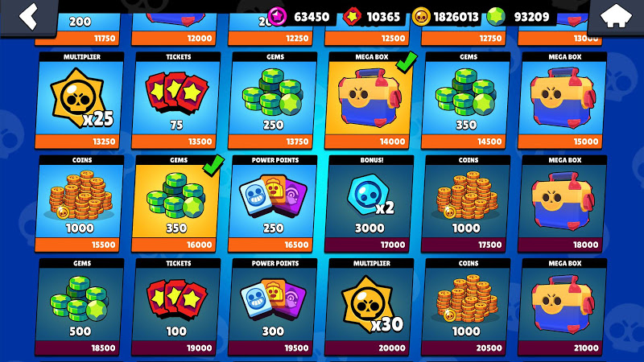Tap the x30 Multiplier reward at 20000

click(x=369, y=307)
